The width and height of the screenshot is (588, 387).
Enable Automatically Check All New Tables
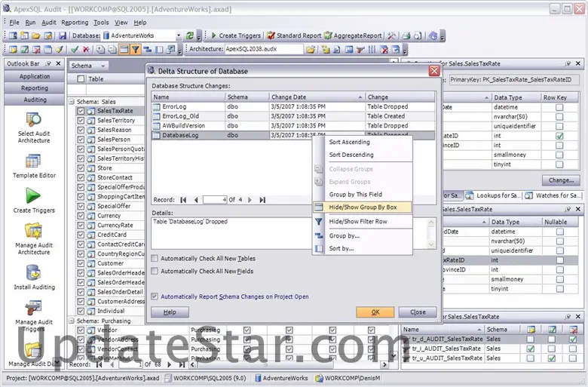(x=155, y=258)
